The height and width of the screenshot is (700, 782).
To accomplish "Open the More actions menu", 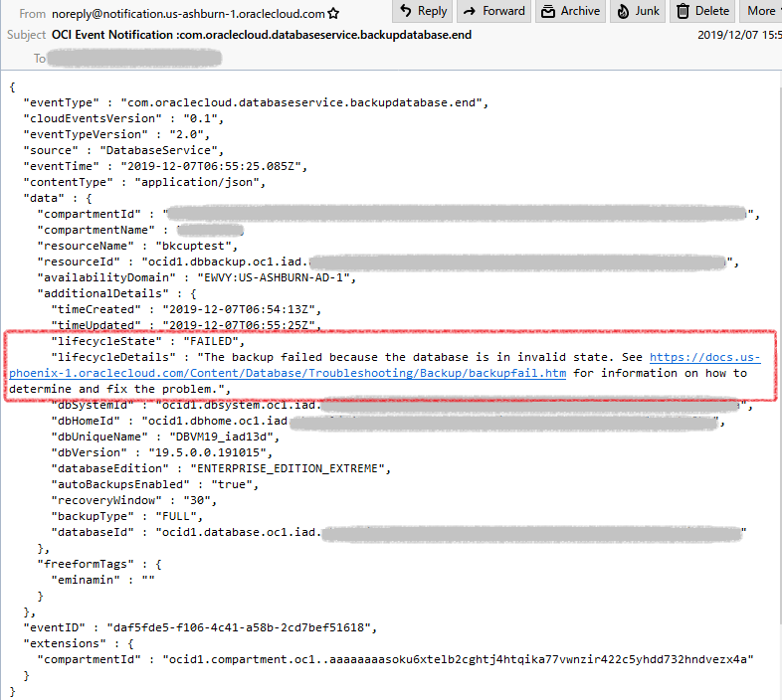I will pos(761,11).
